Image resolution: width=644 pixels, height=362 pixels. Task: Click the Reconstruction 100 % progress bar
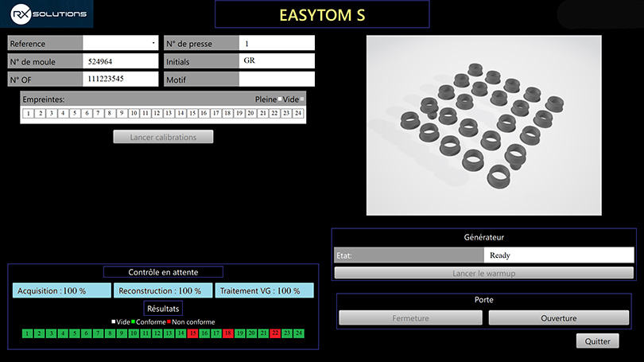(163, 290)
